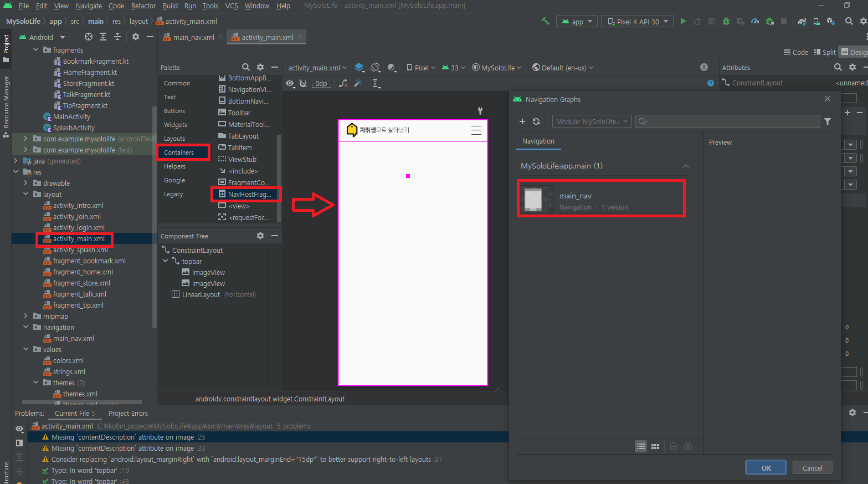Select Widgets palette category
Screen dimensions: 868x484
tap(176, 125)
